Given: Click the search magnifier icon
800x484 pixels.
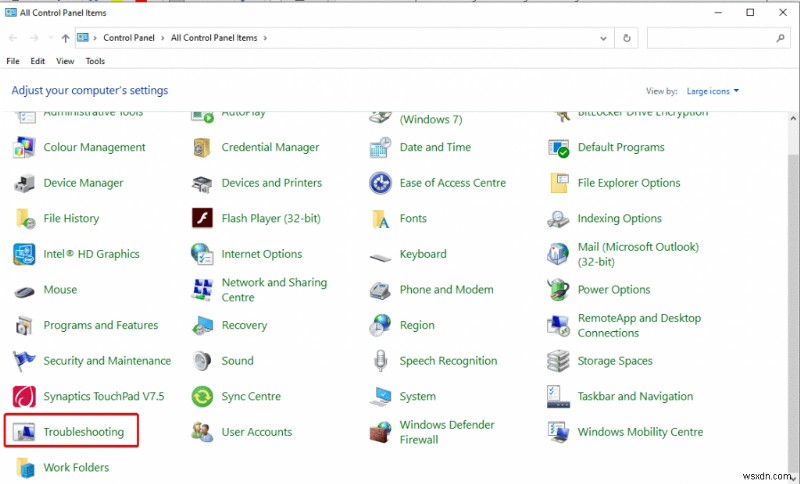Looking at the screenshot, I should pyautogui.click(x=780, y=38).
